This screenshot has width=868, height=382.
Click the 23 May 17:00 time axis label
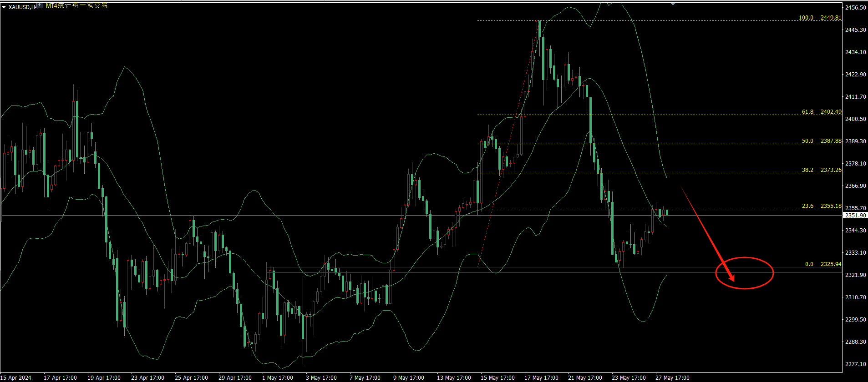coord(629,378)
